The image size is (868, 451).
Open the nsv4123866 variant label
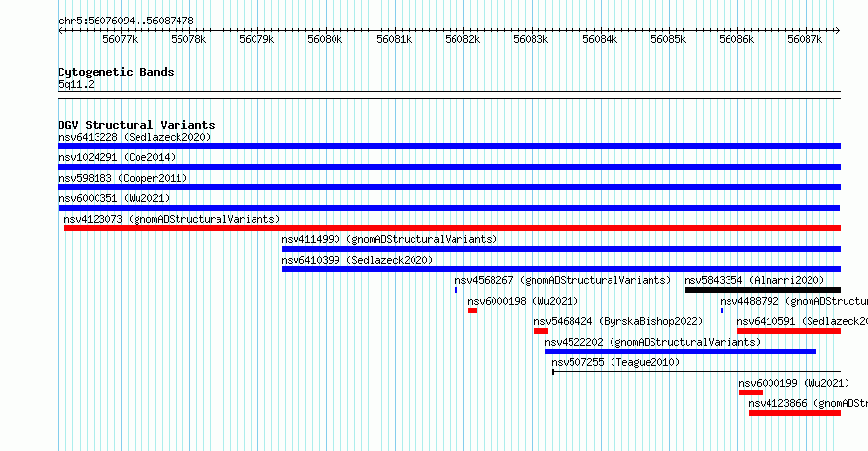[809, 403]
